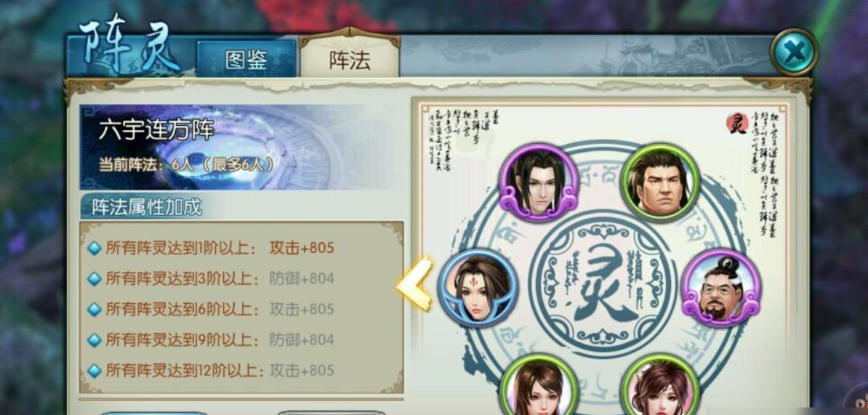The image size is (868, 415).
Task: Click the 阵法属性加成 section header
Action: click(147, 207)
